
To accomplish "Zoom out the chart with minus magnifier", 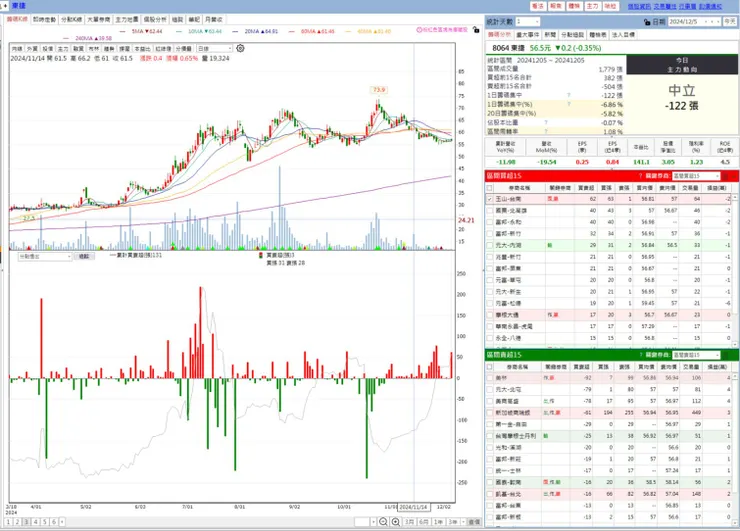I will [x=383, y=522].
